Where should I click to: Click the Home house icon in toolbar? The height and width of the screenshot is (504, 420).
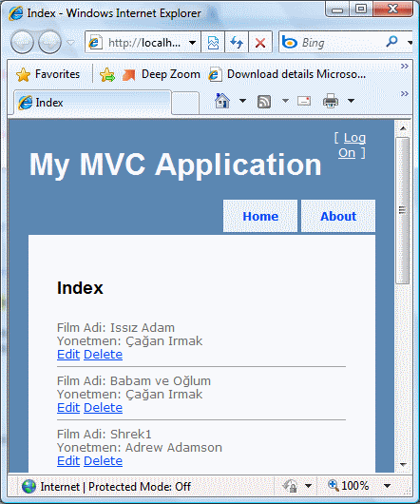point(222,101)
